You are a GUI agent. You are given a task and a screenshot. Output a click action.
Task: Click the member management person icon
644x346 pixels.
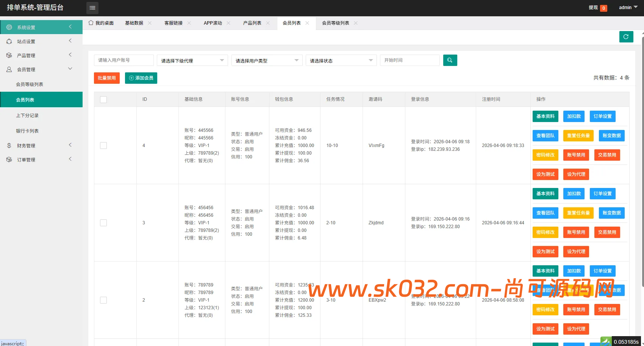(9, 69)
